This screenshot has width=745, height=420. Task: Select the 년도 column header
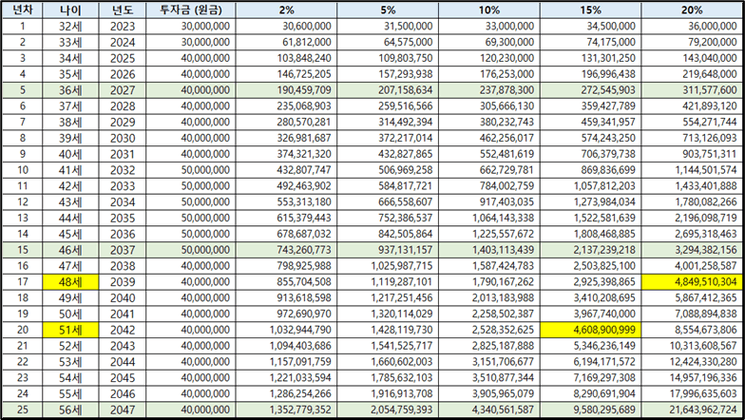[122, 10]
